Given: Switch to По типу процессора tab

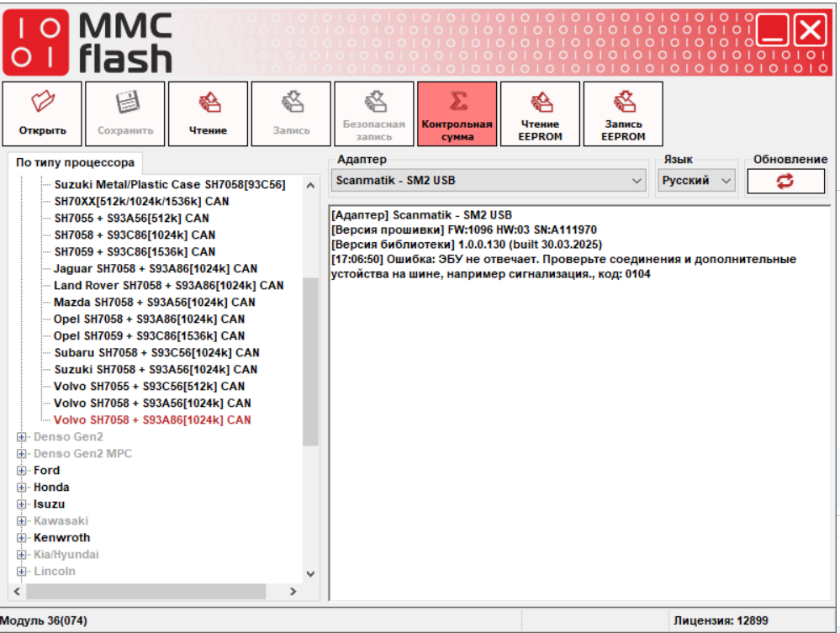Looking at the screenshot, I should pos(75,163).
